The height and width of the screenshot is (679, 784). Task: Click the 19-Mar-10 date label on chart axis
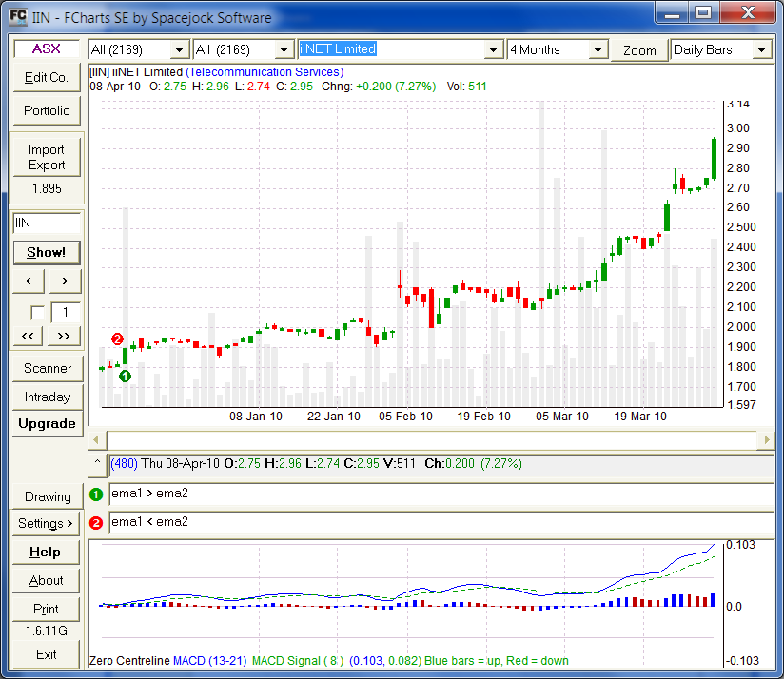tap(640, 417)
